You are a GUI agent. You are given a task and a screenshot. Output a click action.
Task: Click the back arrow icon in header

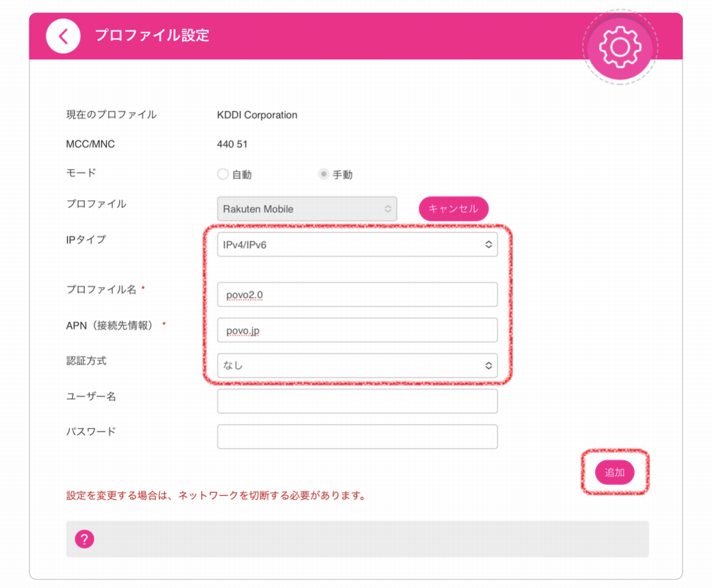point(63,36)
